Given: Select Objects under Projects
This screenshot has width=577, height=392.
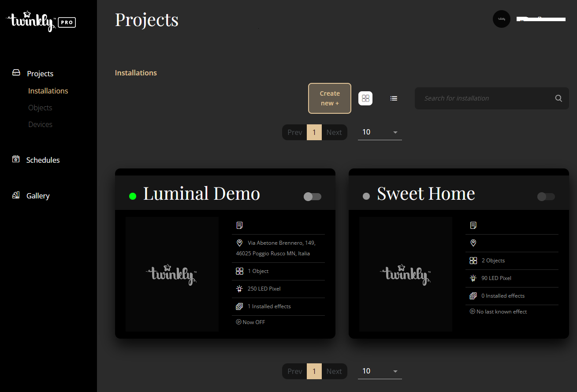Looking at the screenshot, I should tap(40, 108).
